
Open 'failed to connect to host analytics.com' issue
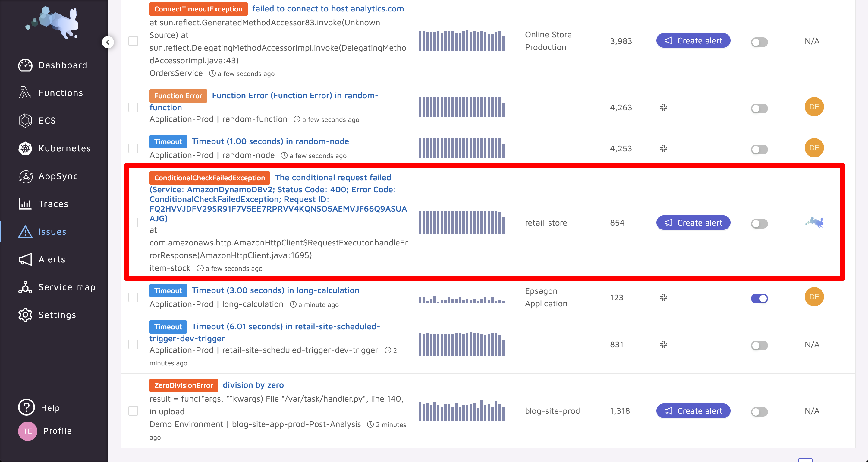[x=328, y=9]
